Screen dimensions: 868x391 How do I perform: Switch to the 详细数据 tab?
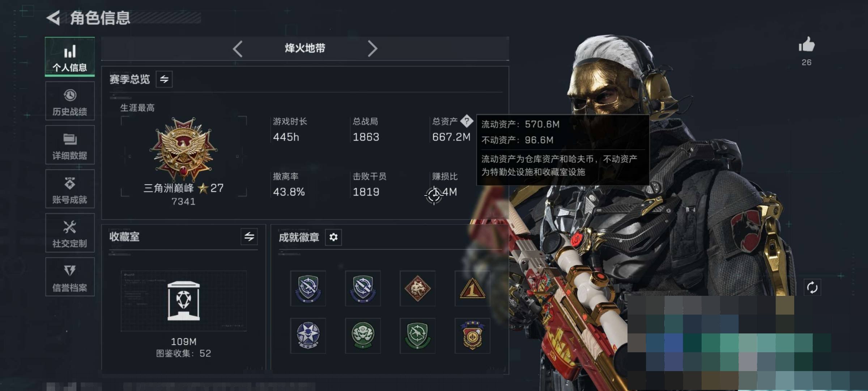click(x=70, y=145)
